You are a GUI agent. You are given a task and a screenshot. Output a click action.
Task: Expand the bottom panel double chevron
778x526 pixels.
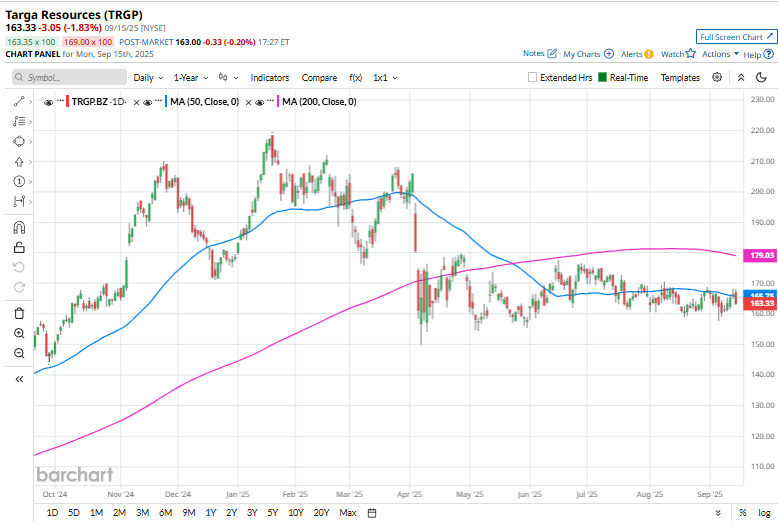(x=718, y=513)
